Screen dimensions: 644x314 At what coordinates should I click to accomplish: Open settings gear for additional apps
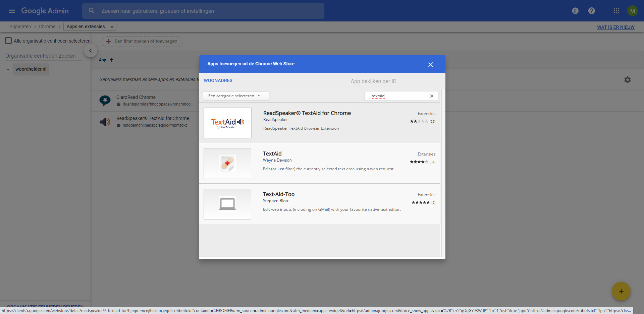click(628, 80)
